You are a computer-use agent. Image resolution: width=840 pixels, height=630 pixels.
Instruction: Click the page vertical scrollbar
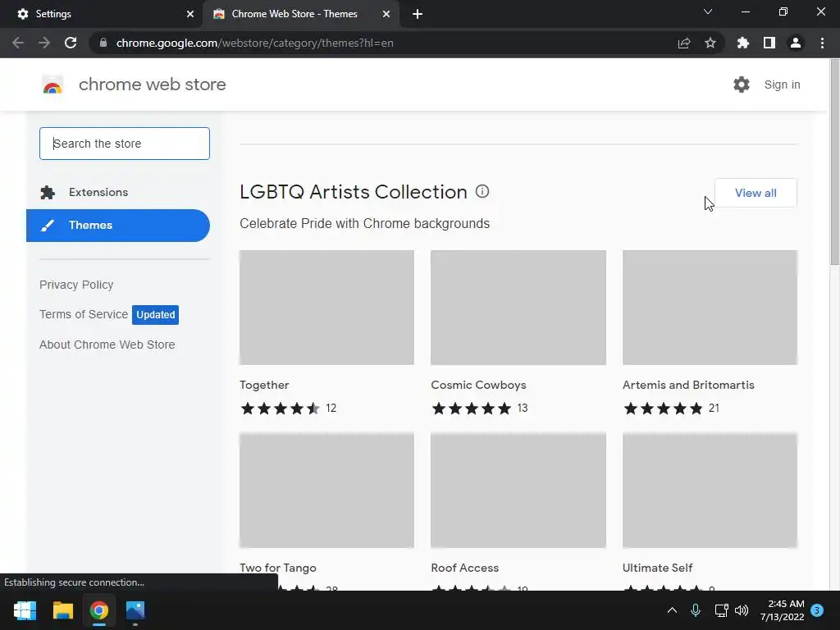(834, 161)
